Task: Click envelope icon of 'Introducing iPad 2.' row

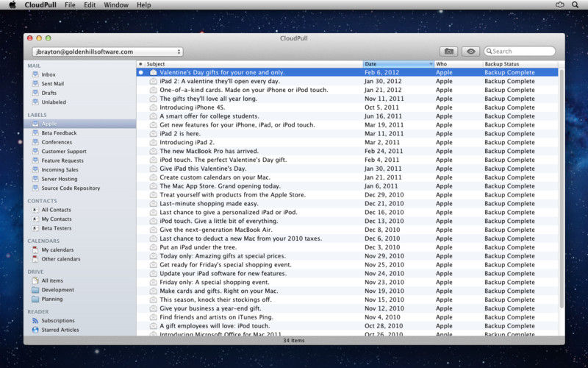Action: (154, 142)
